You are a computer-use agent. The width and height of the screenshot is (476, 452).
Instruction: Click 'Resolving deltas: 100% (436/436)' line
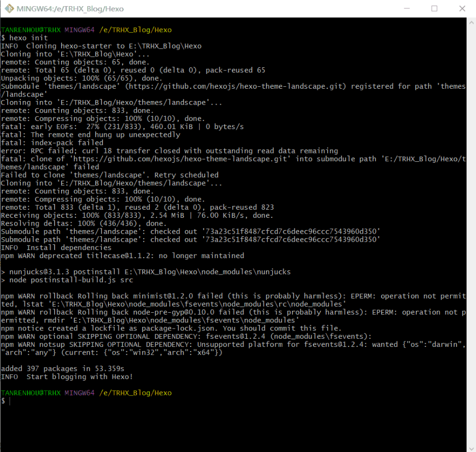(x=84, y=223)
